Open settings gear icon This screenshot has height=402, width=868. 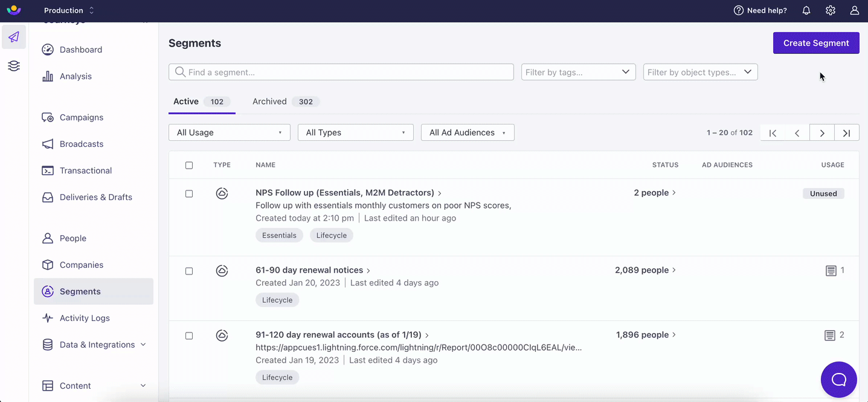(x=831, y=10)
